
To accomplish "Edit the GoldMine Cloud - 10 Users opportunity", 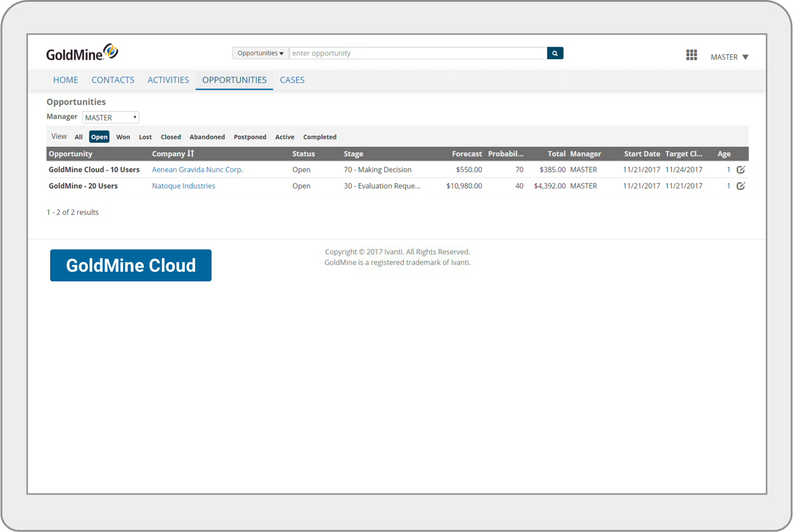I will click(740, 170).
